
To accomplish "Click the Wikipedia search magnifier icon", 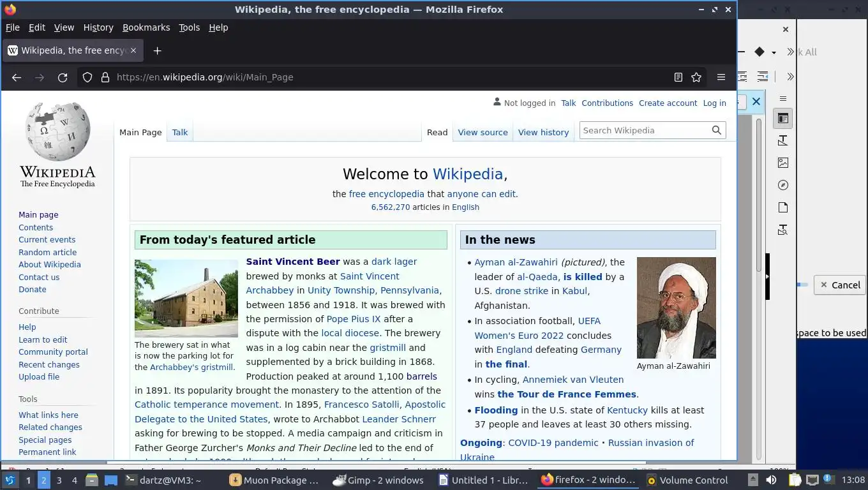I will pyautogui.click(x=717, y=130).
